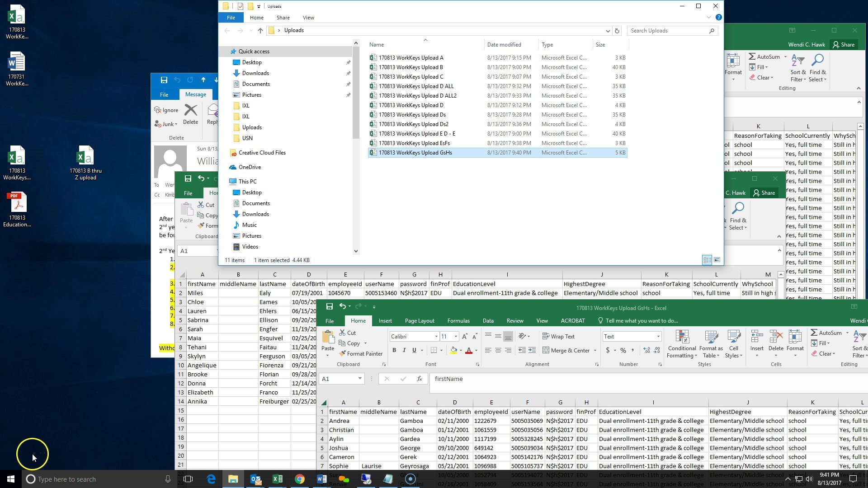The width and height of the screenshot is (868, 488).
Task: Open Conditional Formatting in the Excel ribbon
Action: [x=682, y=344]
